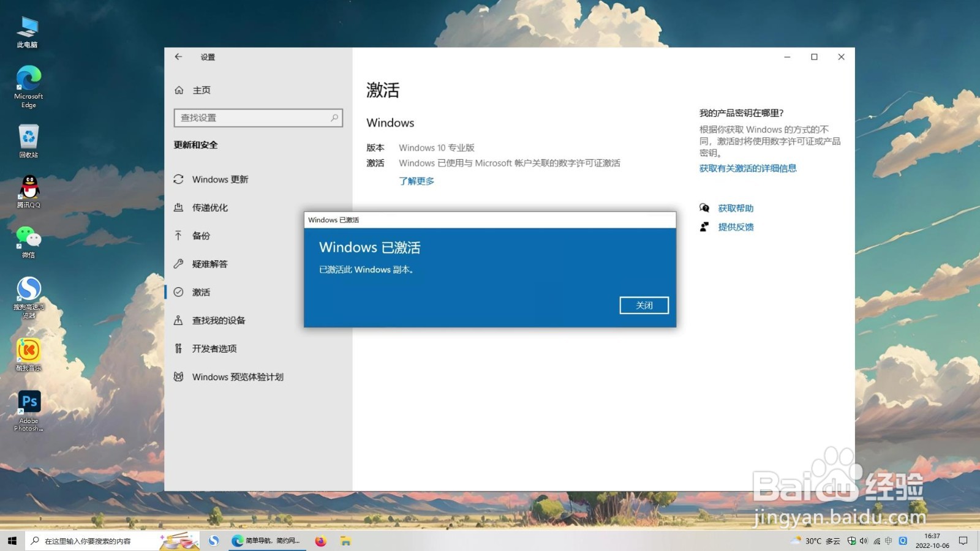Open 疑难解答 from the sidebar
The image size is (980, 551).
pos(211,264)
